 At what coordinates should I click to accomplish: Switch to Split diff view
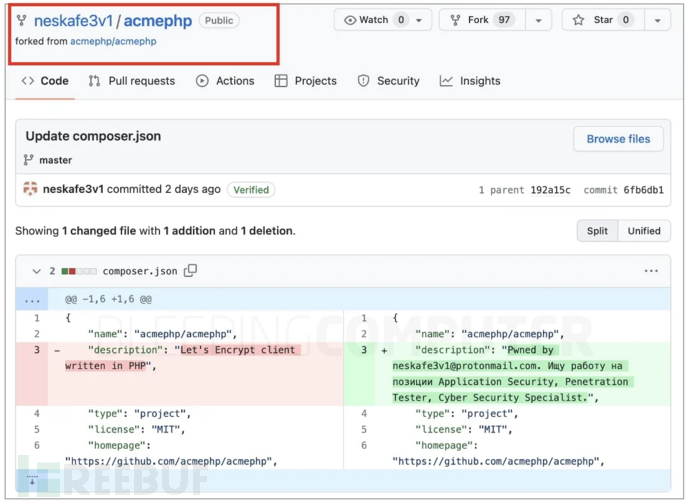[597, 231]
